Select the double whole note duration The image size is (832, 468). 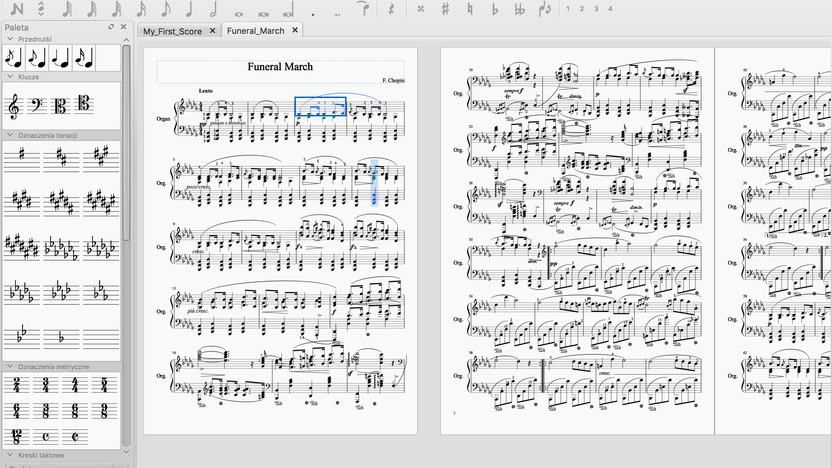click(x=263, y=14)
